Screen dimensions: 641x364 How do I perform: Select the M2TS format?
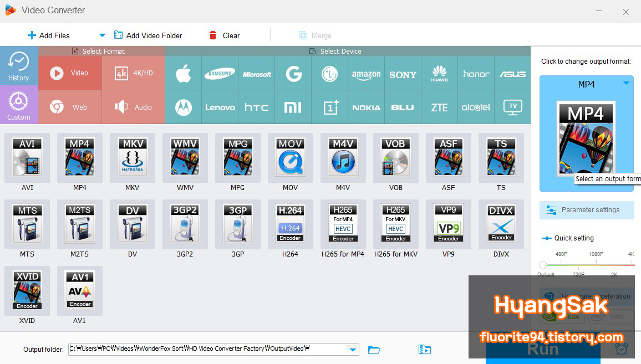(80, 224)
